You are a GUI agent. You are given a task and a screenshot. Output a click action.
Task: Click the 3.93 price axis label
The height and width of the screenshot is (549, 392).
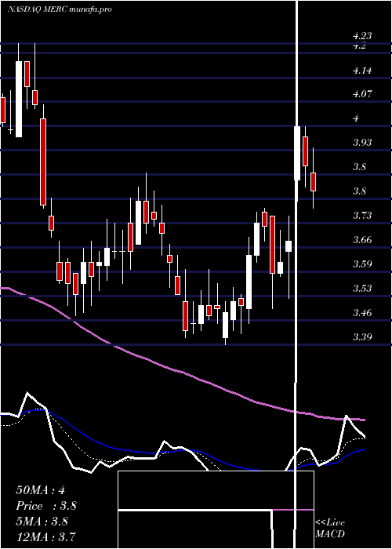pos(362,143)
